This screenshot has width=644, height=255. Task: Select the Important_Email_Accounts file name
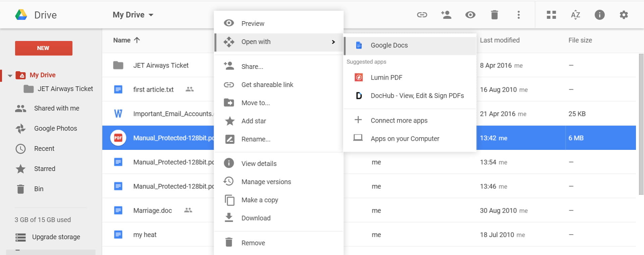(x=173, y=114)
